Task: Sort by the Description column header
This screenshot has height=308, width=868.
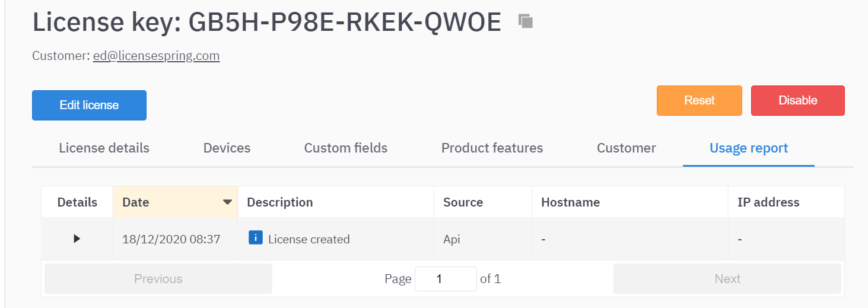Action: [279, 202]
